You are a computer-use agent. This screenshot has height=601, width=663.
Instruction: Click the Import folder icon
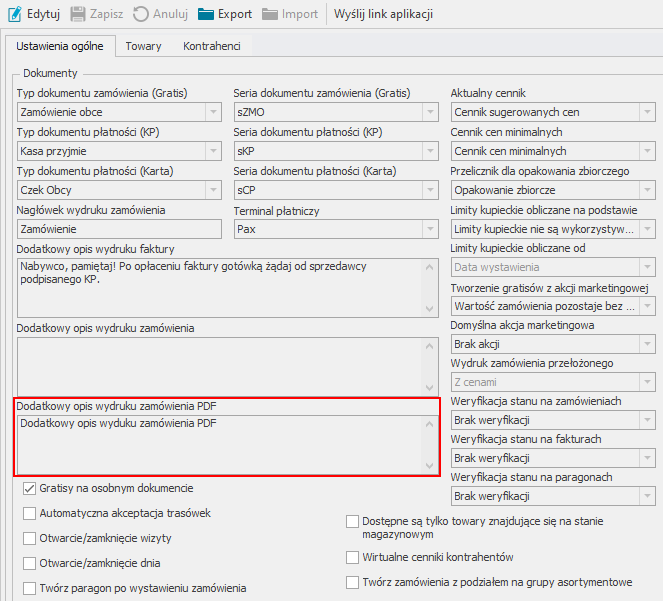pos(270,14)
